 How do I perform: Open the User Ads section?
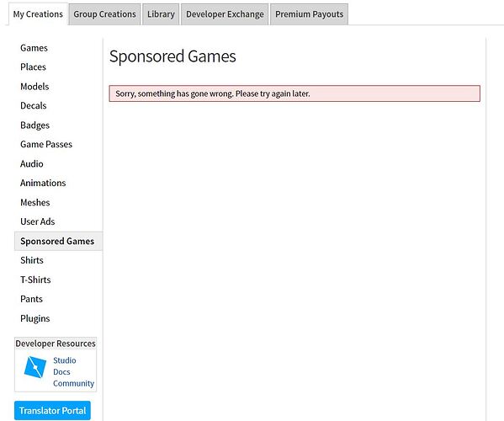pyautogui.click(x=38, y=221)
